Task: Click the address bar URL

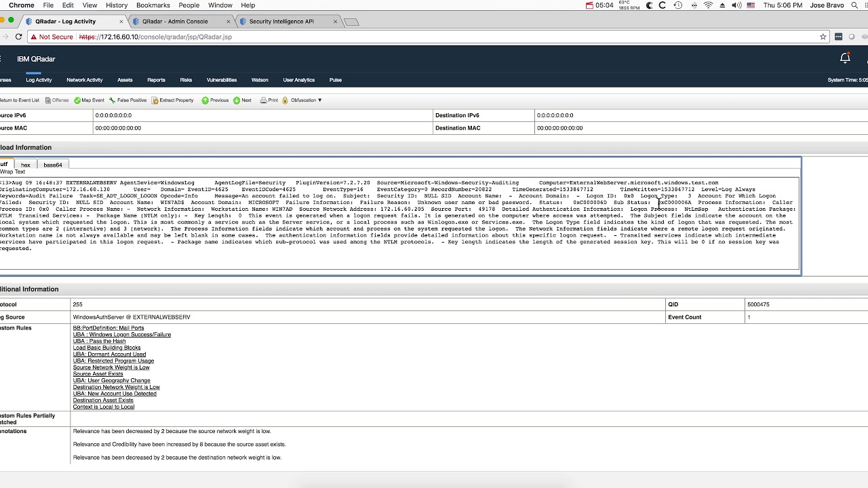Action: coord(155,37)
